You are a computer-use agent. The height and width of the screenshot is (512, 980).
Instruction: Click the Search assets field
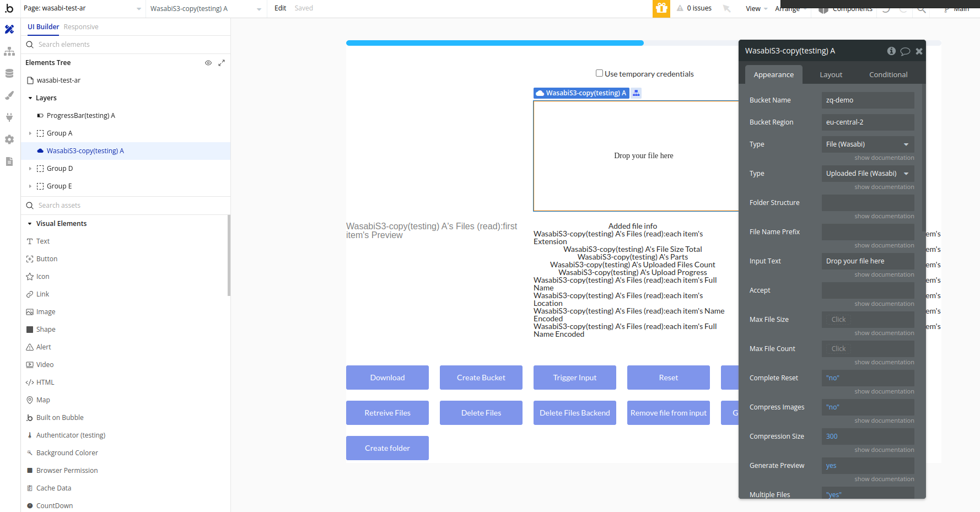[126, 206]
